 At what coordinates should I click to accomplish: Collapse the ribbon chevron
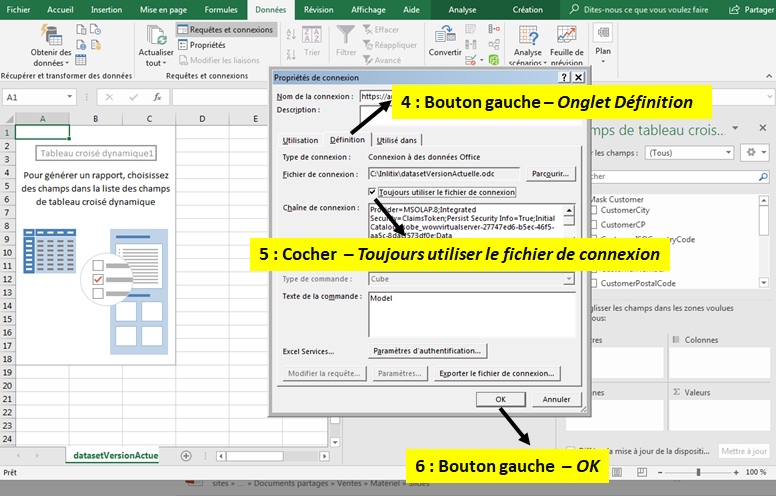pos(769,76)
